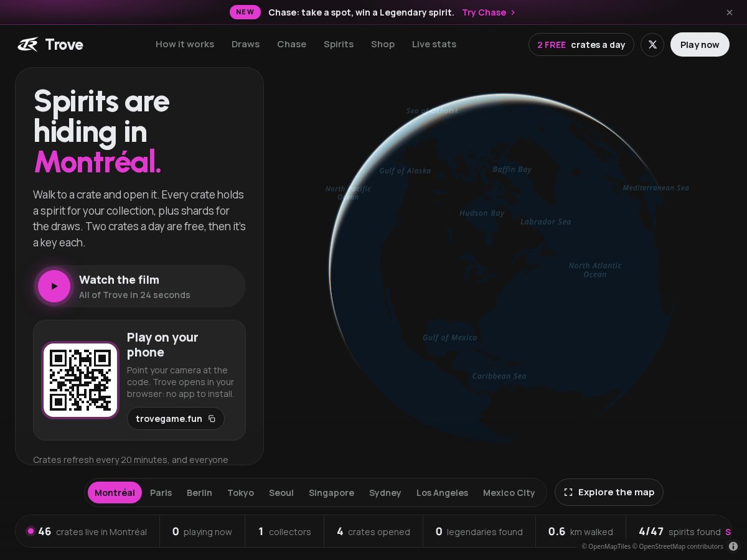
Task: Open OpenStreetMap contributors link
Action: click(678, 546)
